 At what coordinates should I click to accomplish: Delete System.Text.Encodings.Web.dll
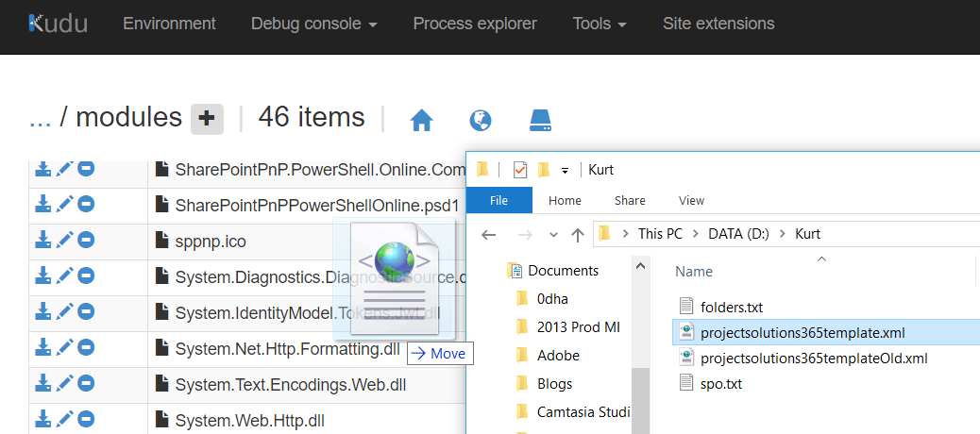pyautogui.click(x=86, y=382)
